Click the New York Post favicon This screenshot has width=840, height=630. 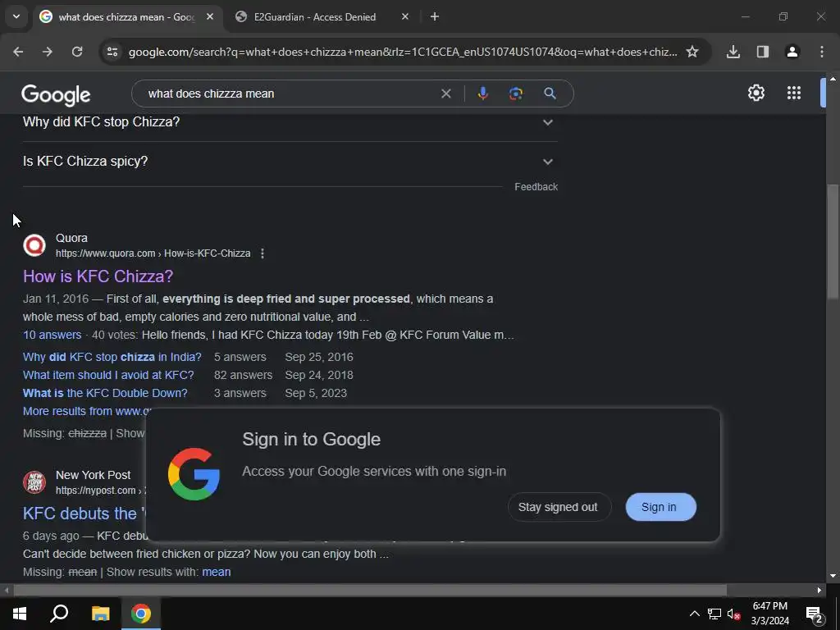[x=34, y=482]
